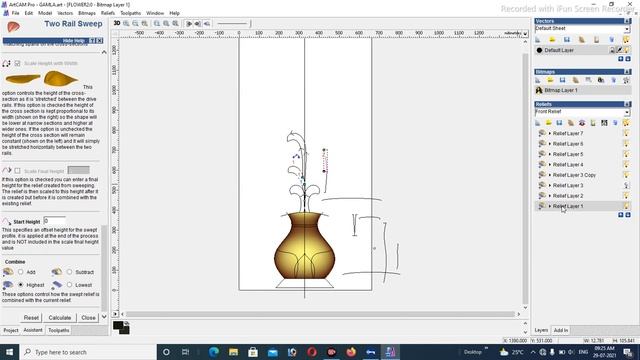Screen dimensions: 640x360
Task: Create a new vector layer in Vectors panel
Action: (538, 40)
